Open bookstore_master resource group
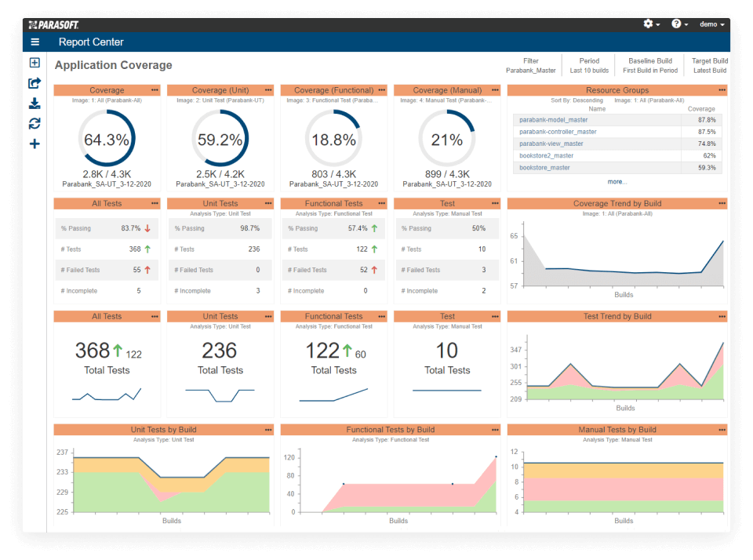Screen dimensions: 753x560 [x=544, y=168]
